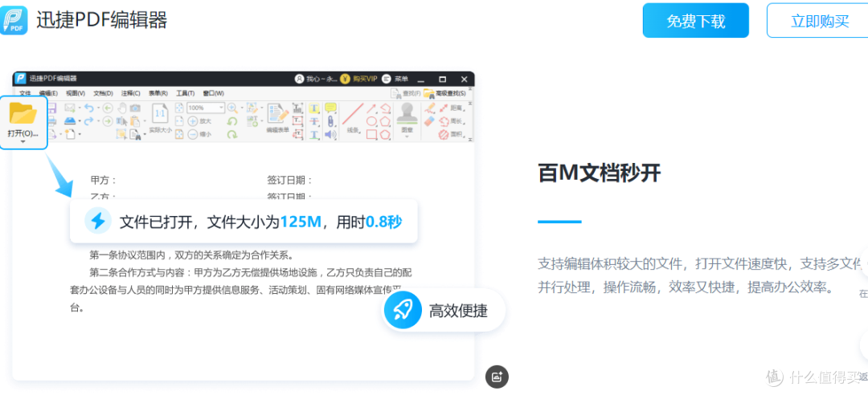Select the pencil freehand drawing tool
The image size is (868, 395).
[x=429, y=108]
